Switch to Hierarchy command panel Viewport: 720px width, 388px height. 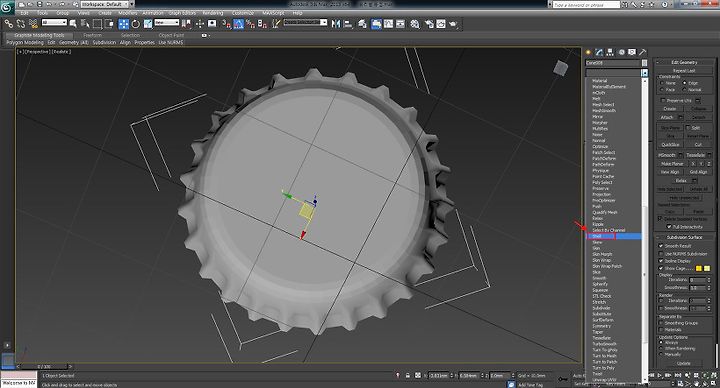[x=610, y=52]
